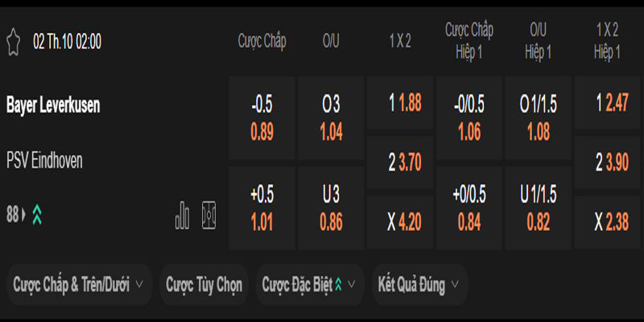The height and width of the screenshot is (322, 644).
Task: Pick away win odds 3.70
Action: point(400,163)
